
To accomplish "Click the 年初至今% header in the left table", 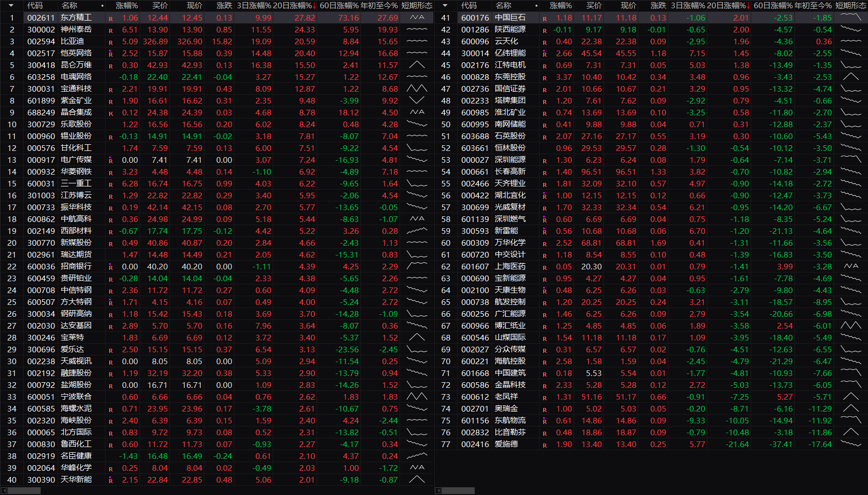I will pyautogui.click(x=379, y=6).
